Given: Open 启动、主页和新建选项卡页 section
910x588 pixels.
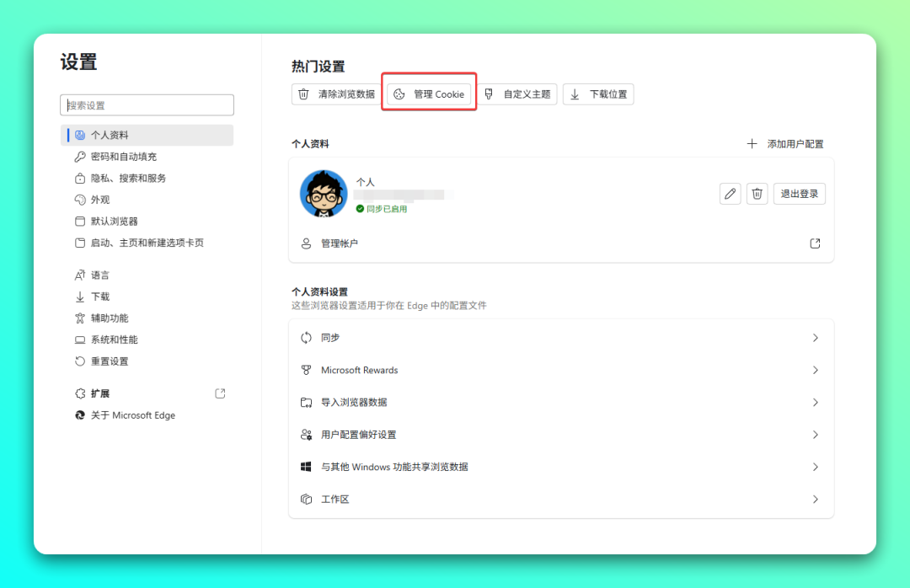Looking at the screenshot, I should coord(147,243).
